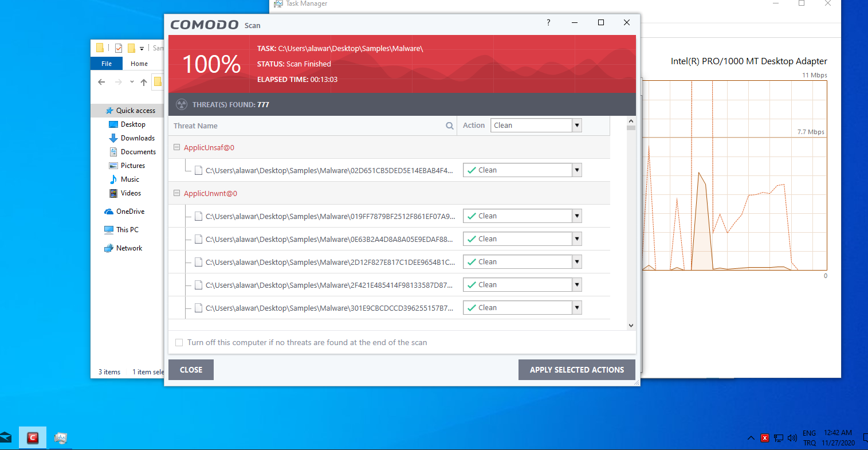Click the 'THREAT(S) FOUND: 777' text
Screen dimensions: 868x450
point(231,105)
